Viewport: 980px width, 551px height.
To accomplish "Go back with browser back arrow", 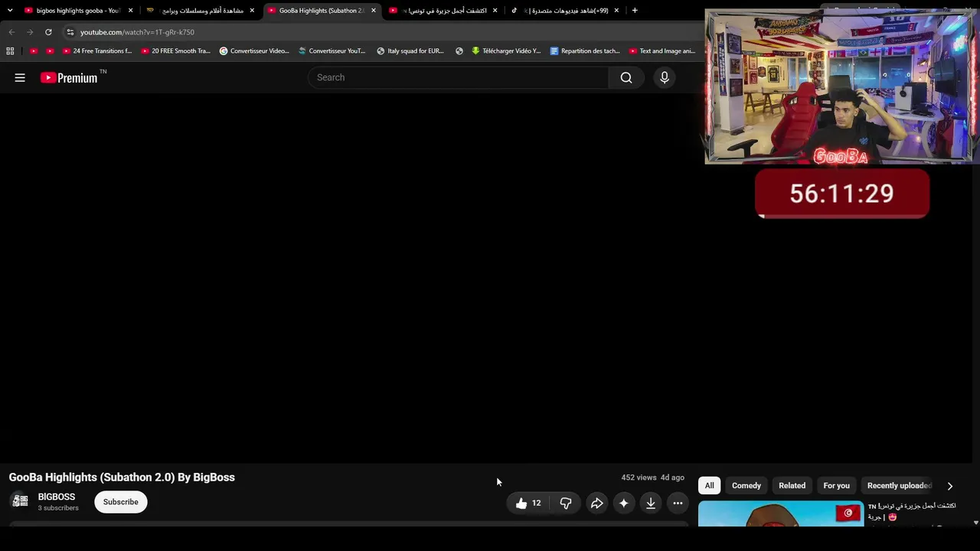I will (11, 32).
